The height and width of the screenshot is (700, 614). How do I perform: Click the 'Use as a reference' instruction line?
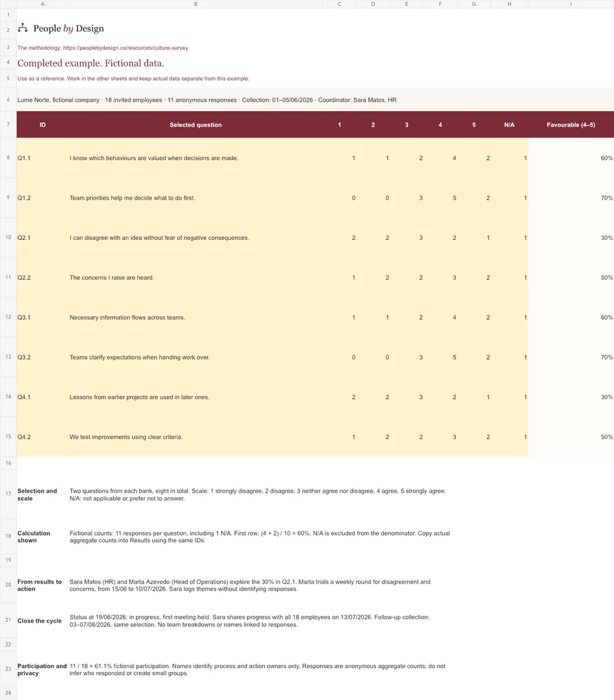(134, 79)
